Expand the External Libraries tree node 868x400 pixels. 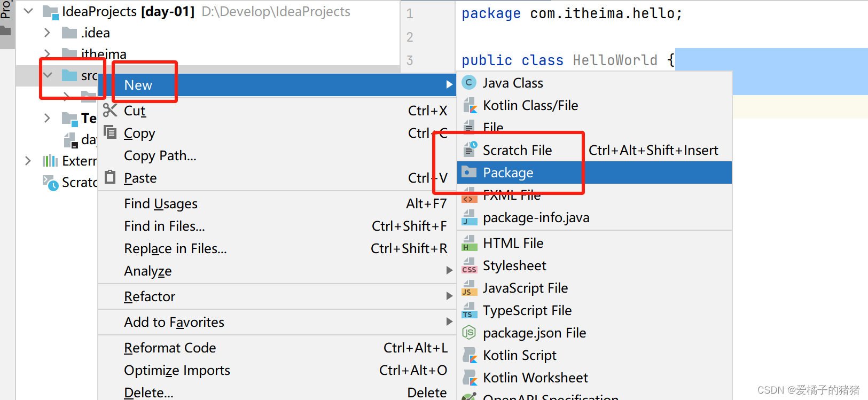point(28,161)
